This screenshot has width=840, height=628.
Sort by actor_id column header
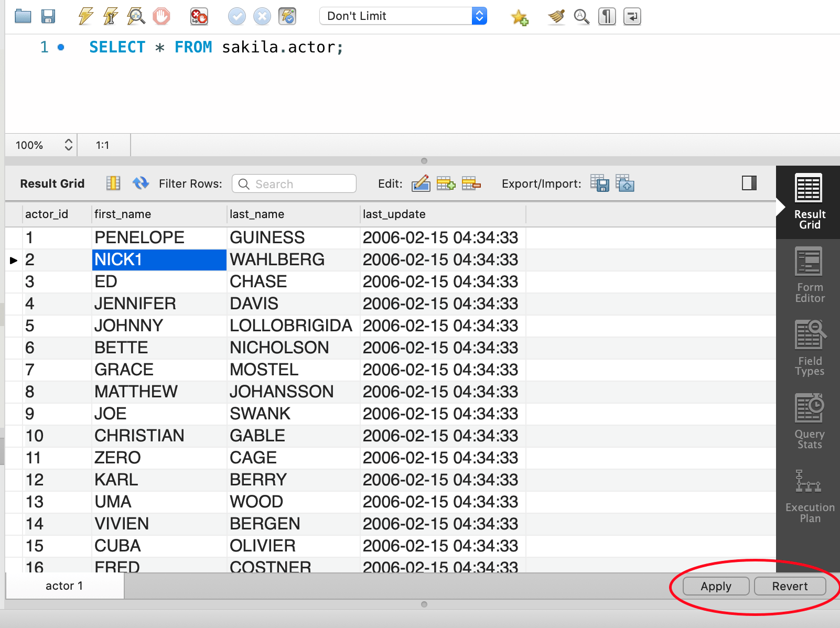pos(57,214)
